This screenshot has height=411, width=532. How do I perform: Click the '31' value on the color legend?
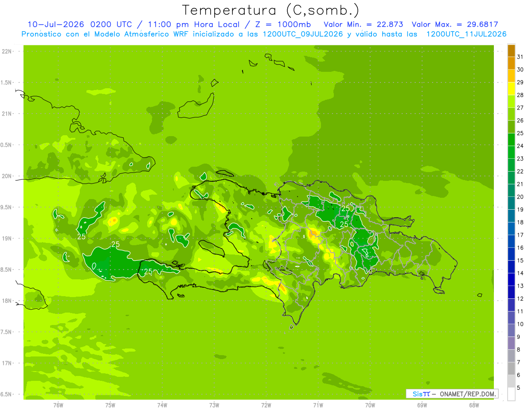coord(520,57)
